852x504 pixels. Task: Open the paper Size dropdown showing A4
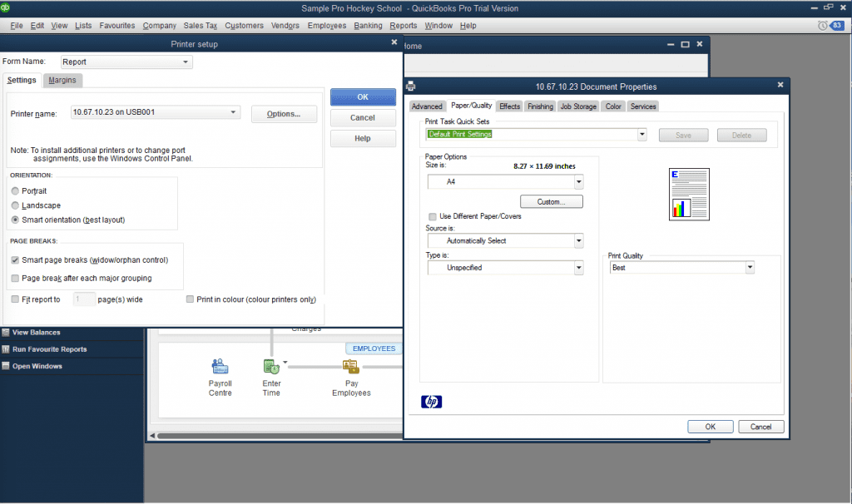pos(577,181)
